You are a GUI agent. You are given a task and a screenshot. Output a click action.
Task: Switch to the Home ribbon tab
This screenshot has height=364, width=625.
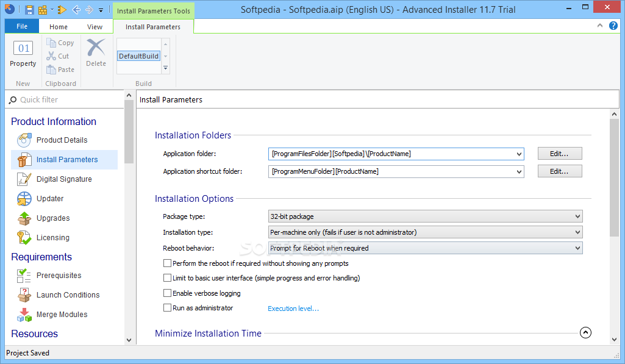click(x=59, y=27)
